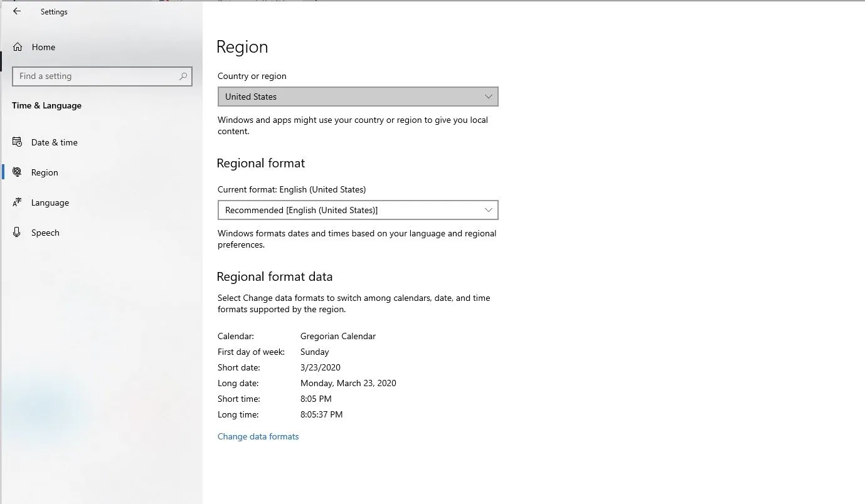This screenshot has height=504, width=865.
Task: Open the Regional format dropdown
Action: (x=358, y=210)
